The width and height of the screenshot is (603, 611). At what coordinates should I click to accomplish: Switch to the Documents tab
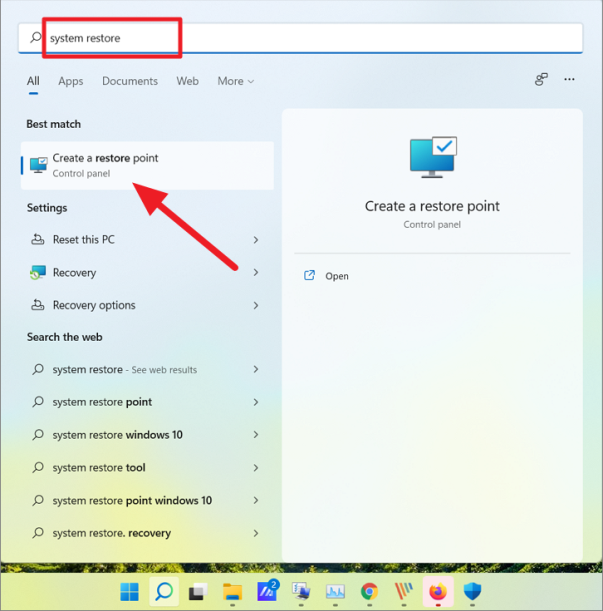pyautogui.click(x=130, y=81)
